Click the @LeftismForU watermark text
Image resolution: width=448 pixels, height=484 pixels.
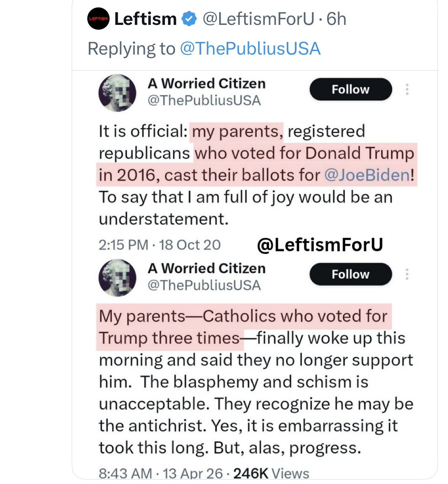click(320, 245)
